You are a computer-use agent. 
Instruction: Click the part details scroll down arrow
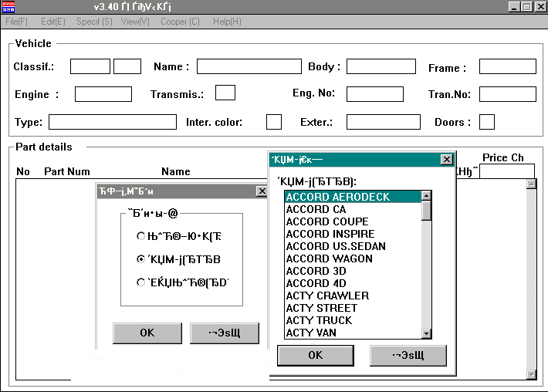coord(531,374)
